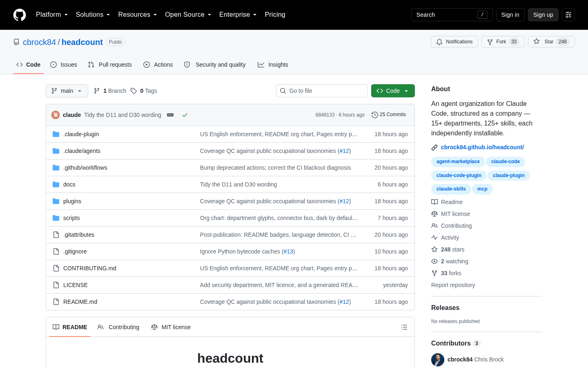
Task: Switch to the Insights tab
Action: 273,65
